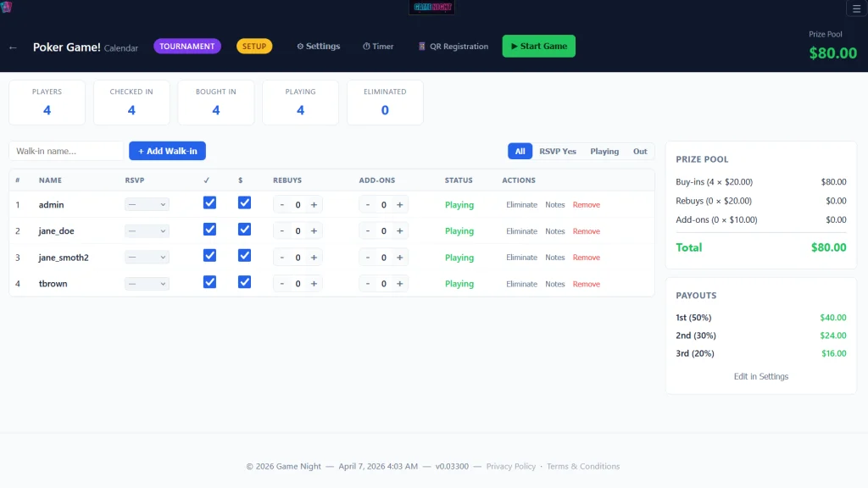The height and width of the screenshot is (488, 868).
Task: Uncheck admin's check-in checkbox
Action: point(210,203)
